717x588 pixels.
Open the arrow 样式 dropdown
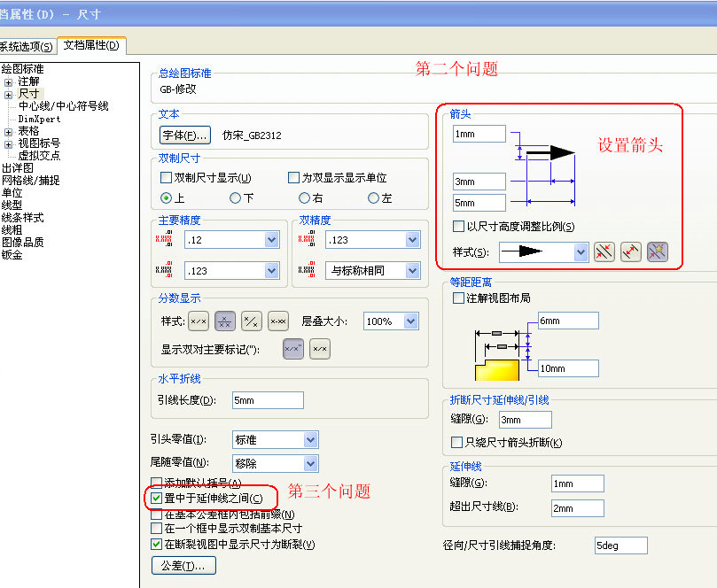pos(543,251)
